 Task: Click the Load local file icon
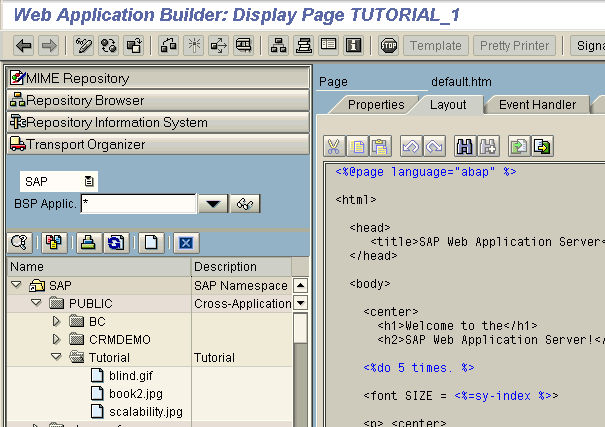[519, 146]
